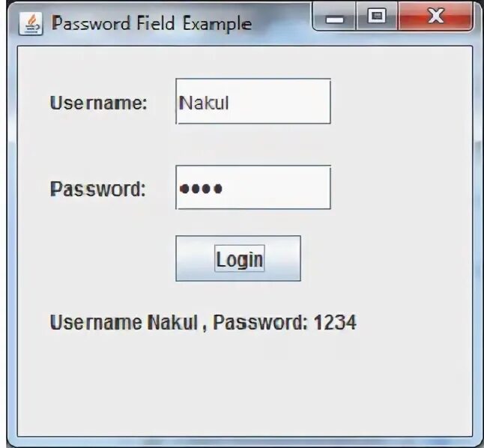Click the focus rectangle around Login text
The image size is (484, 448).
tap(240, 258)
